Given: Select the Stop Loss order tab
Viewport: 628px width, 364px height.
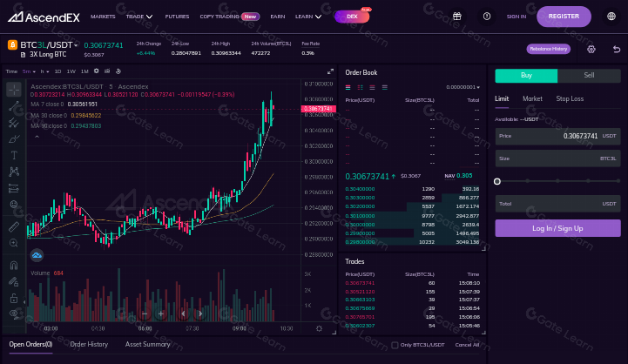Looking at the screenshot, I should (570, 98).
